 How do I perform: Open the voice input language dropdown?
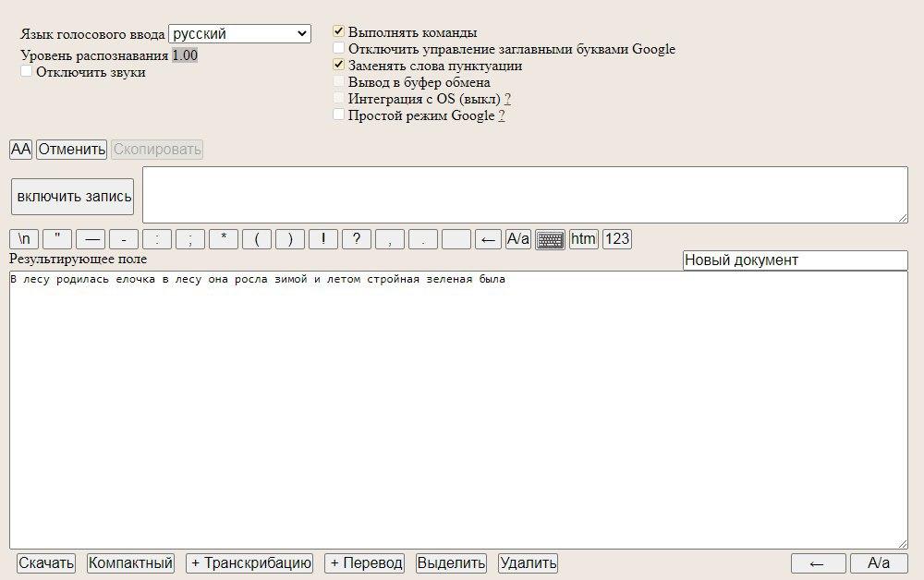239,34
